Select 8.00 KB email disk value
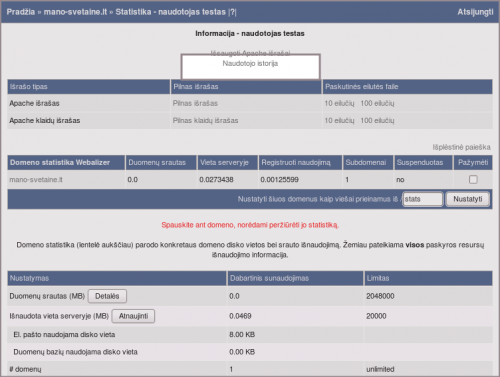This screenshot has width=500, height=377. [x=242, y=335]
